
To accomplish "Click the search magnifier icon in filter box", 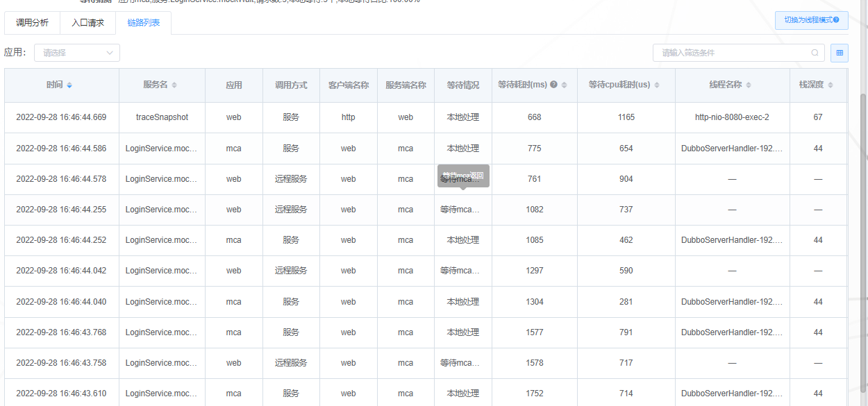I will [815, 53].
